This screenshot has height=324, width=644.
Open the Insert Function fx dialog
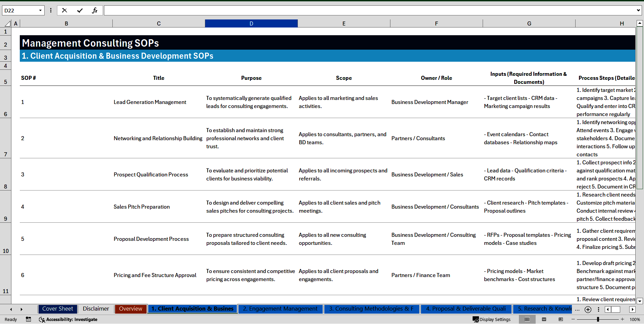(95, 10)
